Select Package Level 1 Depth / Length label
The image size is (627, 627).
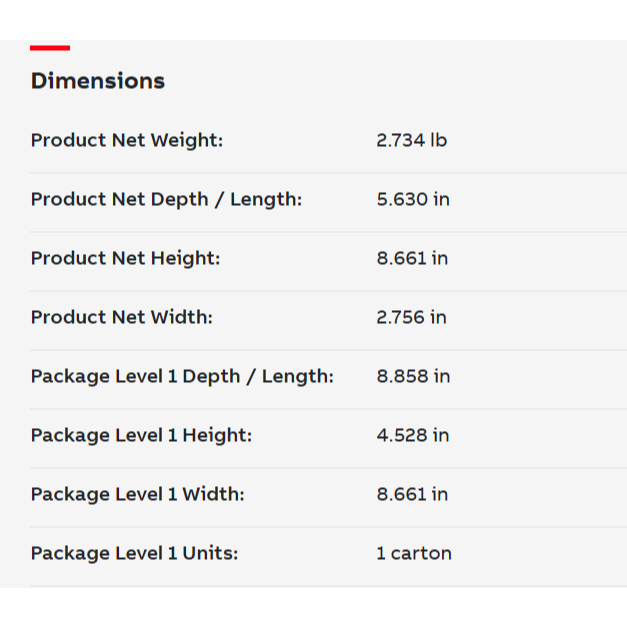(x=182, y=377)
